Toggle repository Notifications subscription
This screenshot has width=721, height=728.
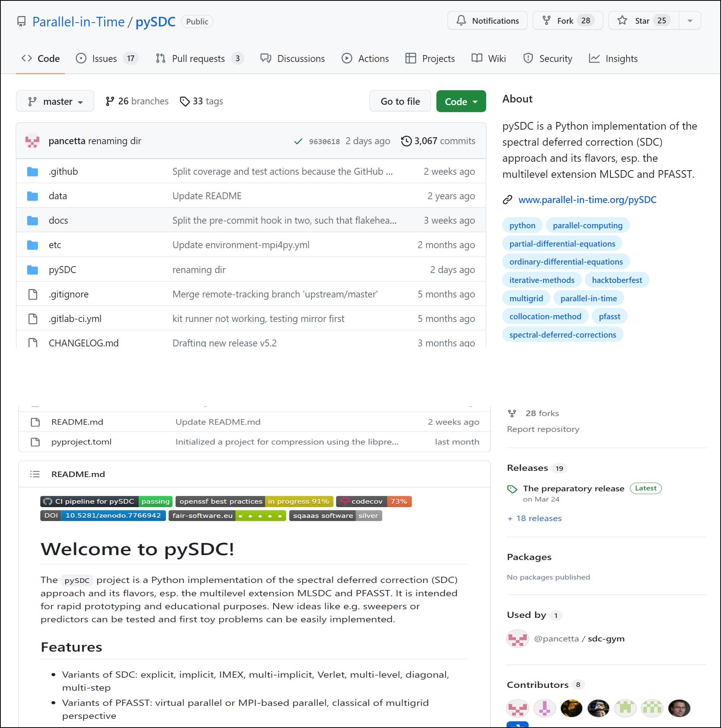[487, 21]
